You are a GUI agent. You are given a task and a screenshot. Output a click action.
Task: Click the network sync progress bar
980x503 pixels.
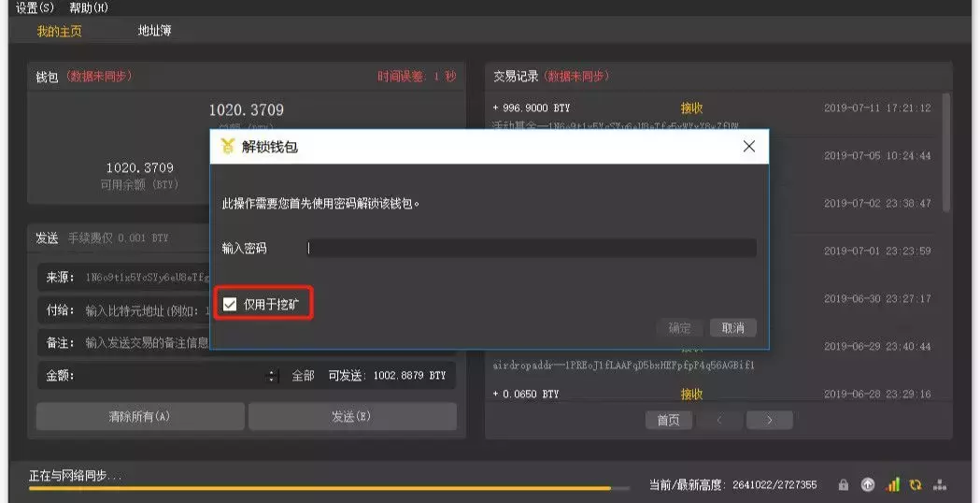pyautogui.click(x=329, y=488)
